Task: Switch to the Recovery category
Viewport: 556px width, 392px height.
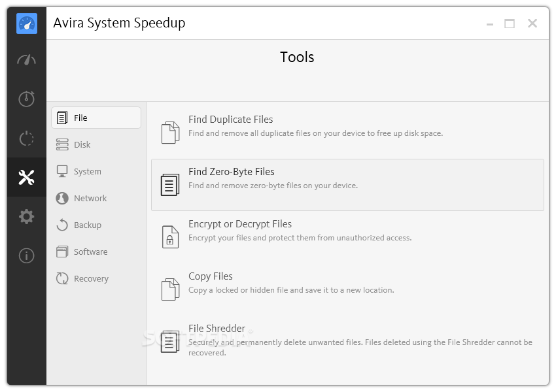Action: [96, 278]
